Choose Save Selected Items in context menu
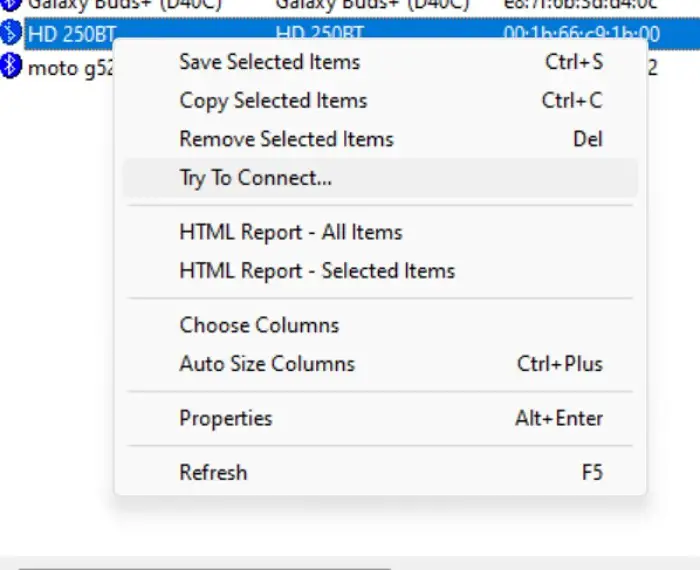700x570 pixels. coord(380,62)
